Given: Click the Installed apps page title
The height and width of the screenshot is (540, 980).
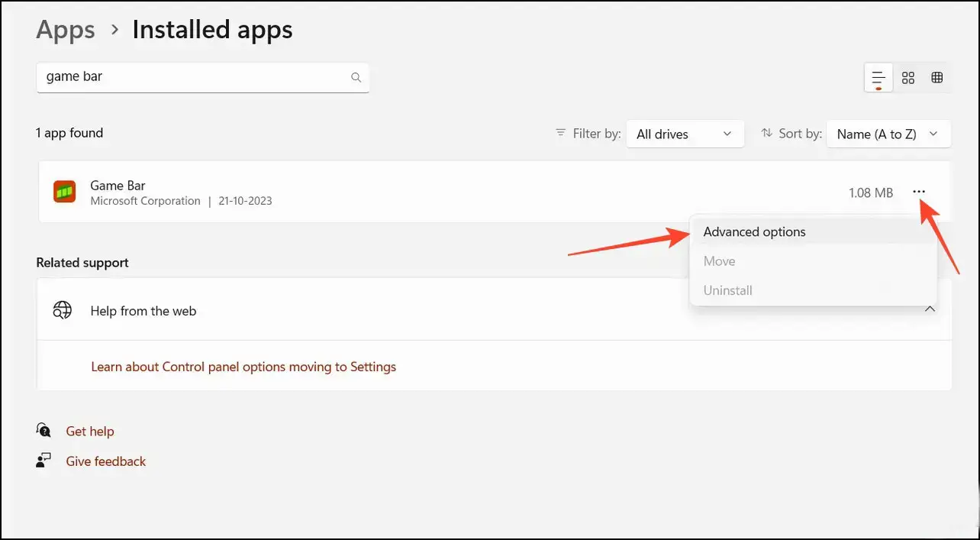Looking at the screenshot, I should click(213, 30).
